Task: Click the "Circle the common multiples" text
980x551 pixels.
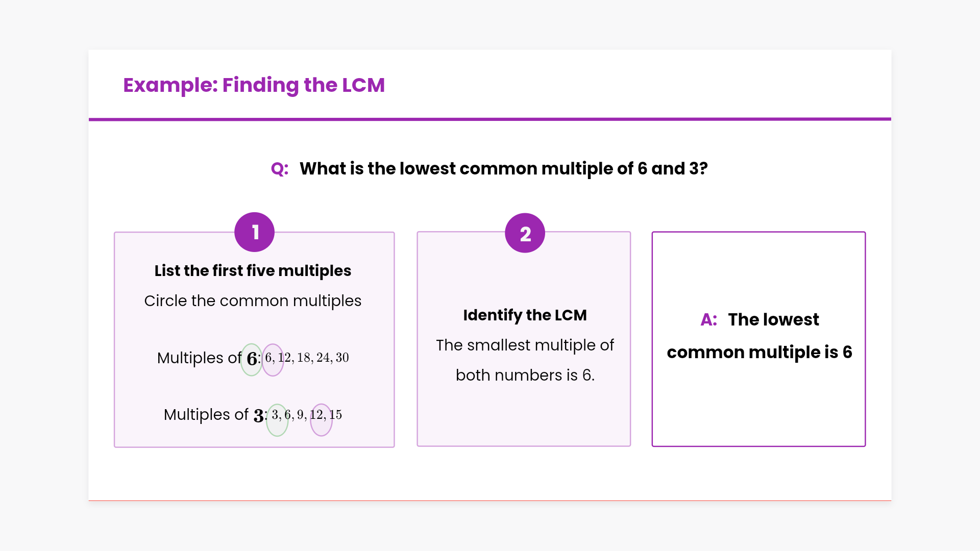Action: click(253, 301)
